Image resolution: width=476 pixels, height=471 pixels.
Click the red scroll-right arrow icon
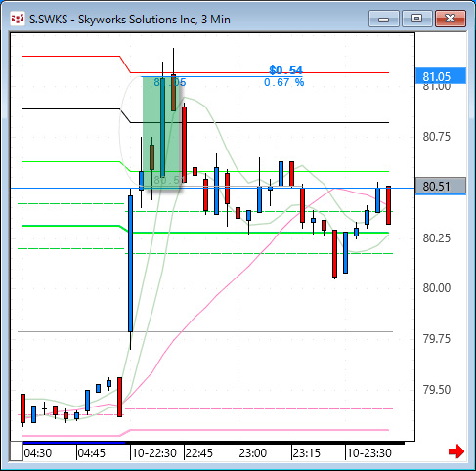pyautogui.click(x=456, y=451)
